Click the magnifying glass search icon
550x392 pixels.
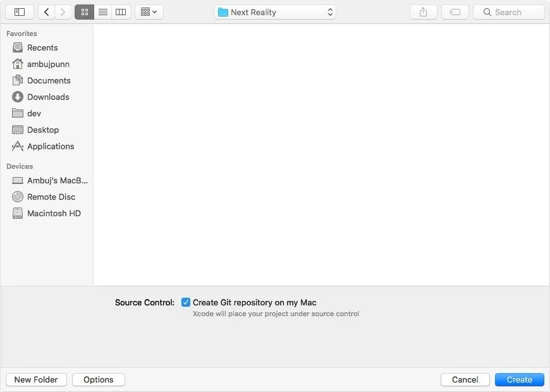tap(487, 12)
